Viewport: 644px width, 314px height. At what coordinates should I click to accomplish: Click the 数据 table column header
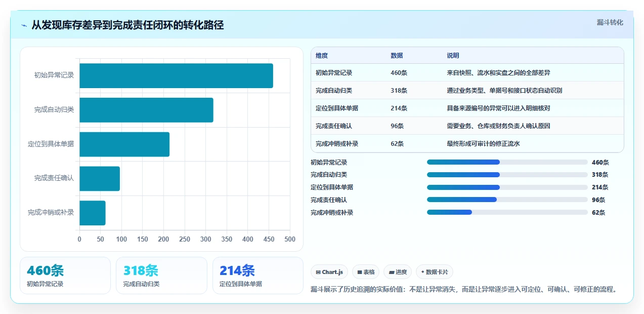click(397, 56)
